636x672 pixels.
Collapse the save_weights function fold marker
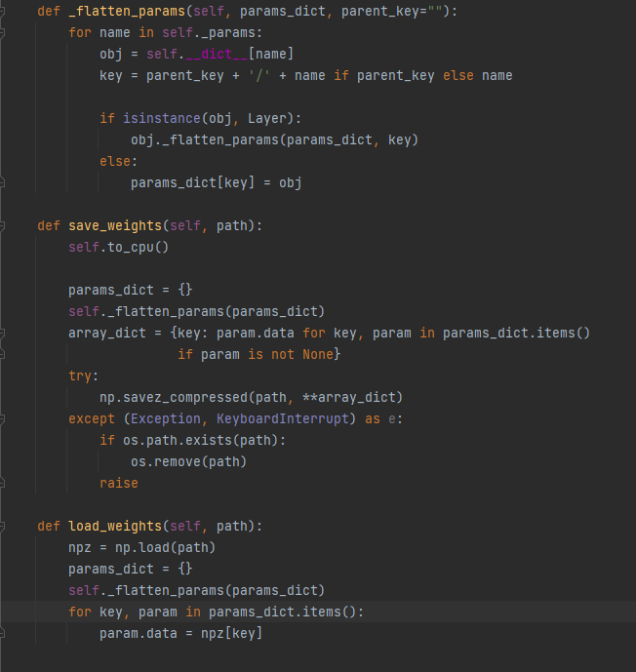coord(2,226)
